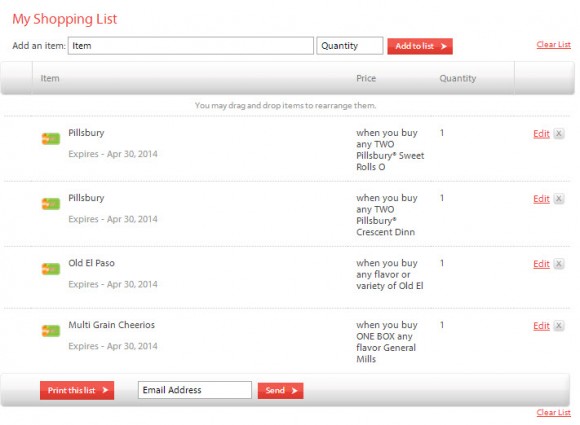580x425 pixels.
Task: Delete Old El Paso using X icon
Action: pos(559,264)
